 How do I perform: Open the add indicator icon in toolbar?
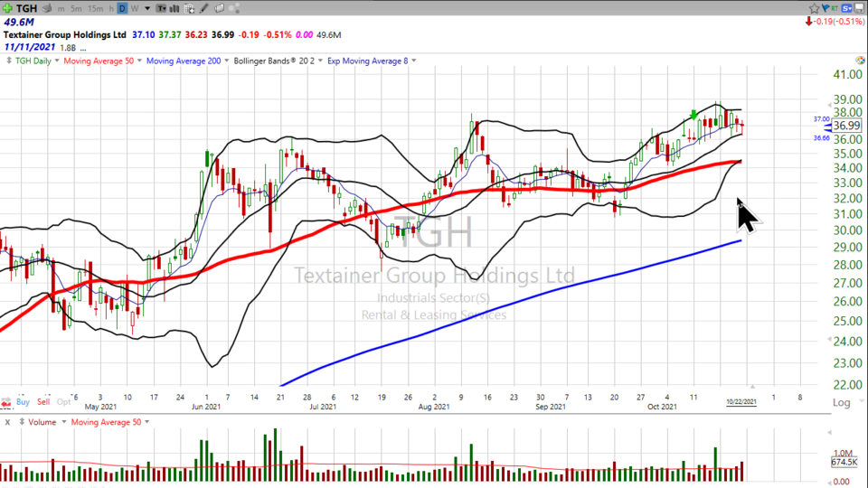pos(191,8)
